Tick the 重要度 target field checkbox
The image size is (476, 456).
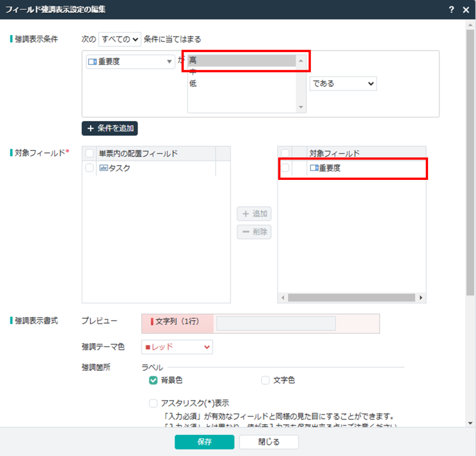click(x=285, y=168)
